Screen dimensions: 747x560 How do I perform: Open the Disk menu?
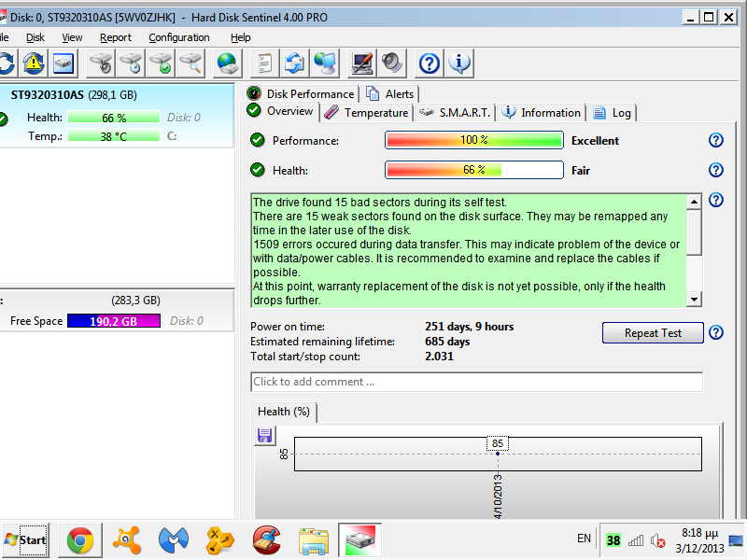35,37
